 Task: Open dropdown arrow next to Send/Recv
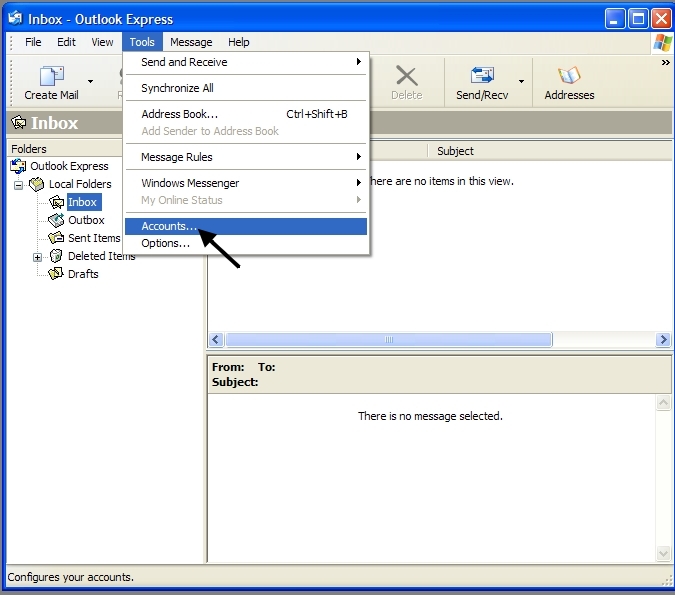(x=521, y=81)
